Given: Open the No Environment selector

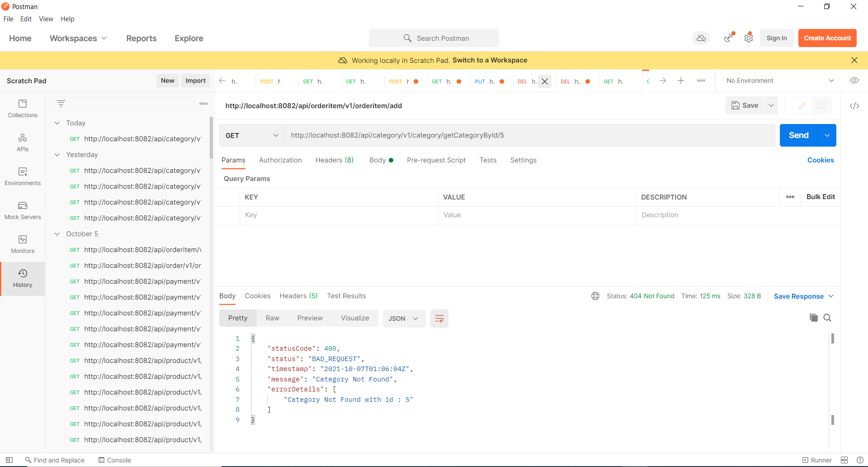Looking at the screenshot, I should point(780,81).
